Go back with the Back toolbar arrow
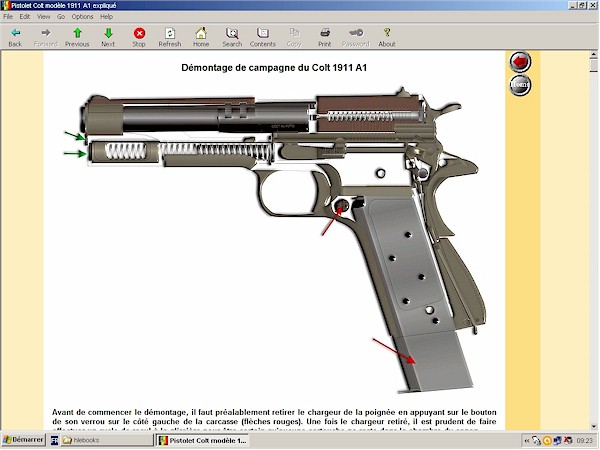Viewport: 600px width, 450px height. (x=15, y=37)
